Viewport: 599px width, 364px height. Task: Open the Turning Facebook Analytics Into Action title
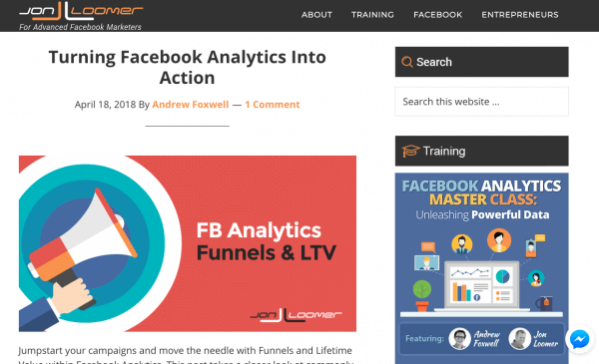coord(188,67)
